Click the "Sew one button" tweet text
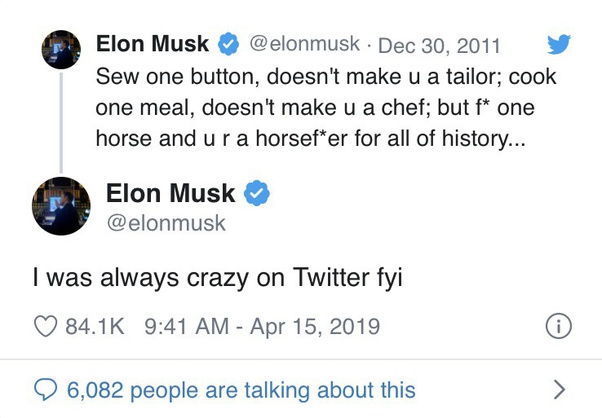Screen dimensions: 602x418 pyautogui.click(x=326, y=107)
